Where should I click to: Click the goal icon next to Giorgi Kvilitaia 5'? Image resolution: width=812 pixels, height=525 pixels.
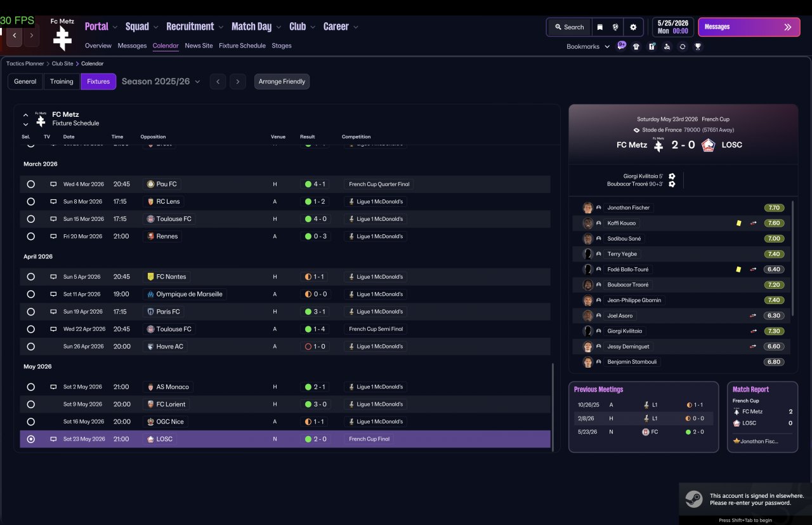(x=672, y=176)
